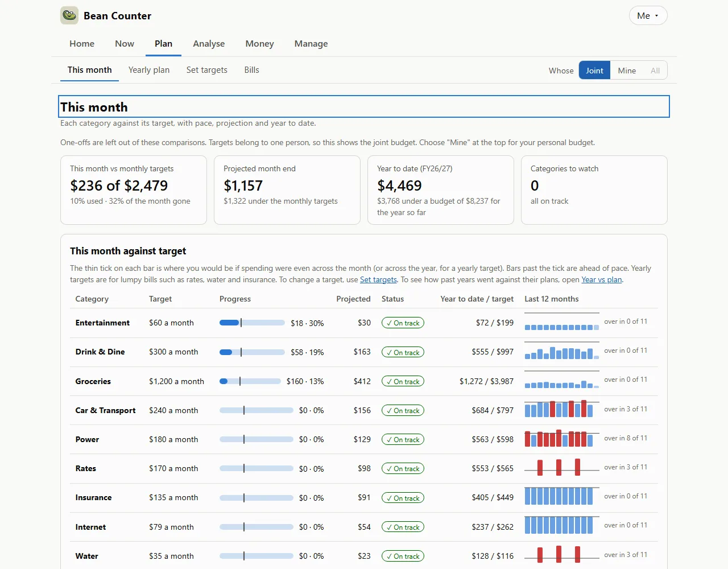Click the Groceries category name
Image resolution: width=728 pixels, height=569 pixels.
point(93,381)
